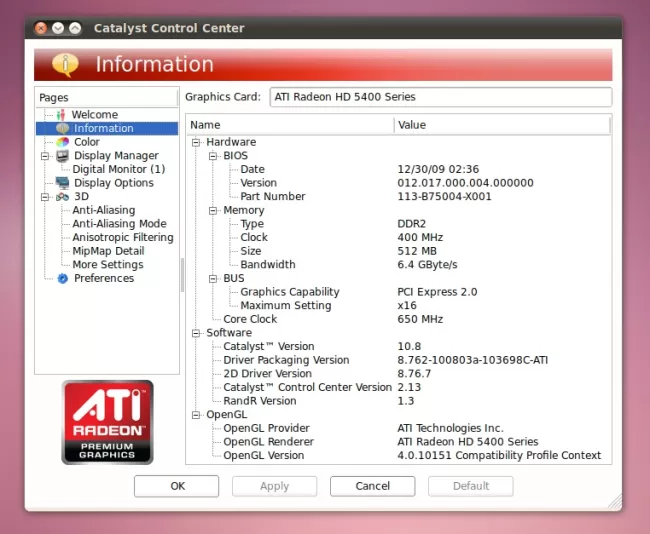This screenshot has width=650, height=534.
Task: Open More Settings page
Action: click(108, 265)
